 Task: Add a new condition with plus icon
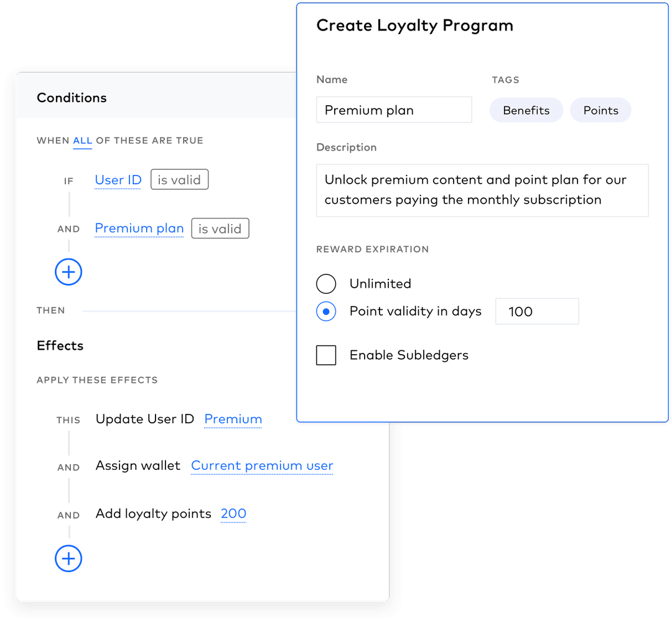[x=68, y=272]
